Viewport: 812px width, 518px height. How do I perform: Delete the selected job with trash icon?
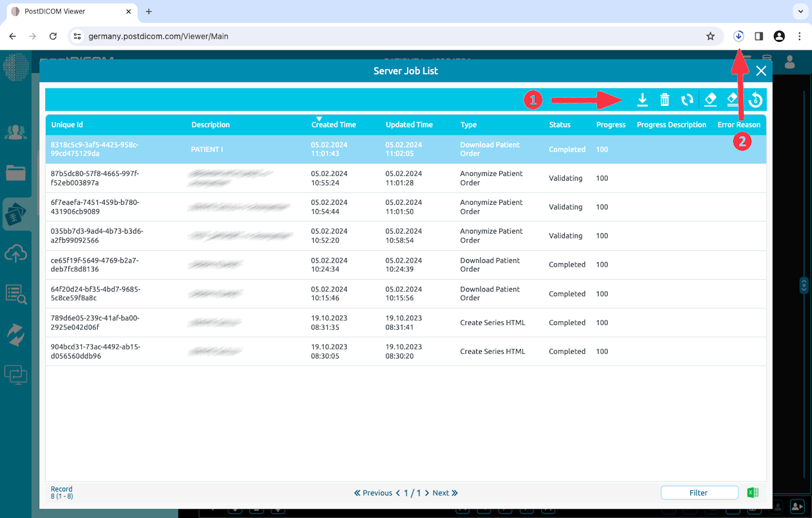pos(664,100)
